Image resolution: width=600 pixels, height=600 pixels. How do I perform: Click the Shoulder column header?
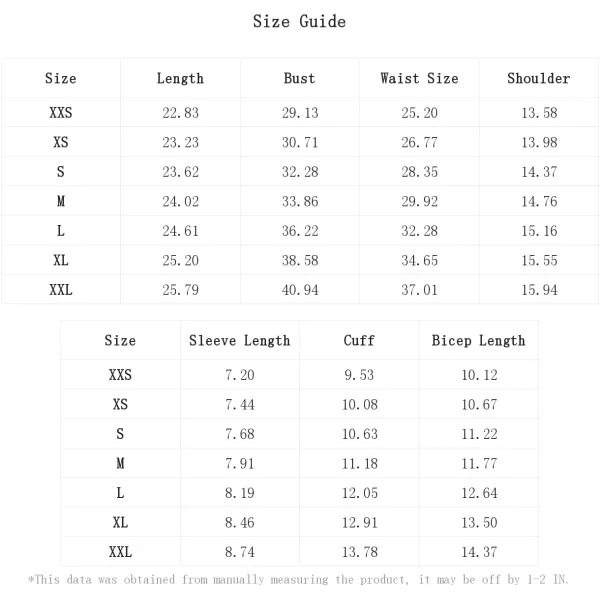(538, 78)
